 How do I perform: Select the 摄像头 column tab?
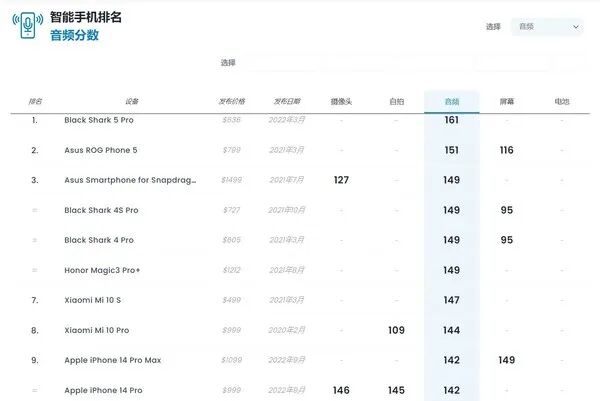pyautogui.click(x=341, y=101)
